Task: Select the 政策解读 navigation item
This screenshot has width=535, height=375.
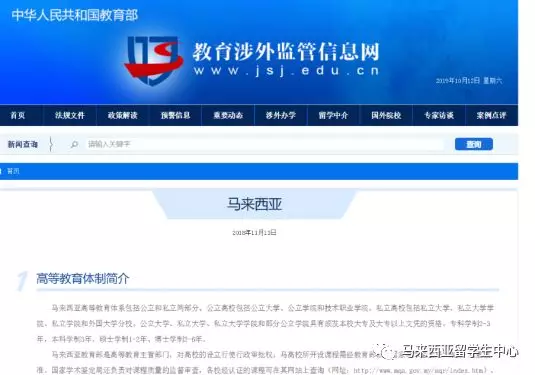Action: pyautogui.click(x=122, y=116)
